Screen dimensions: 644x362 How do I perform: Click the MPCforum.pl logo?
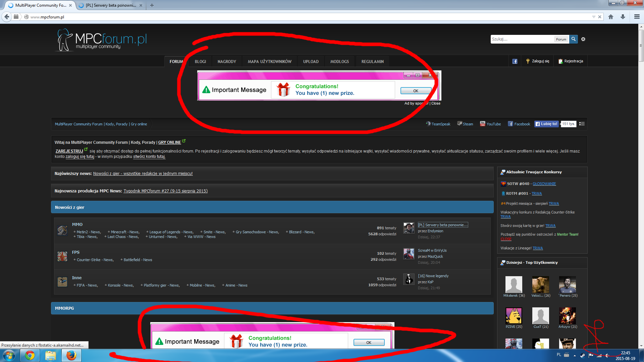click(x=101, y=40)
